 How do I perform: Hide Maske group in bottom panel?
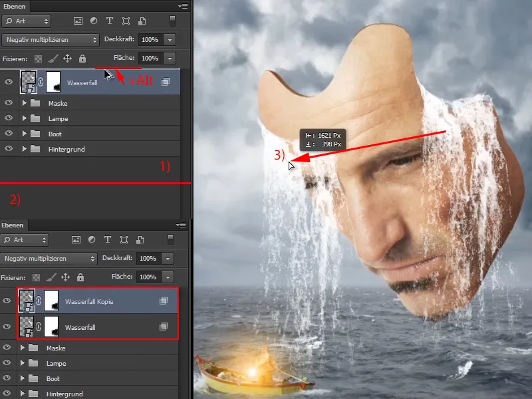point(7,347)
